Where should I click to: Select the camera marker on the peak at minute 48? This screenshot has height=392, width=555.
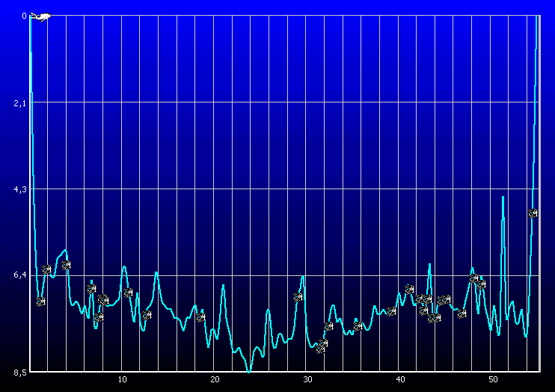point(474,278)
